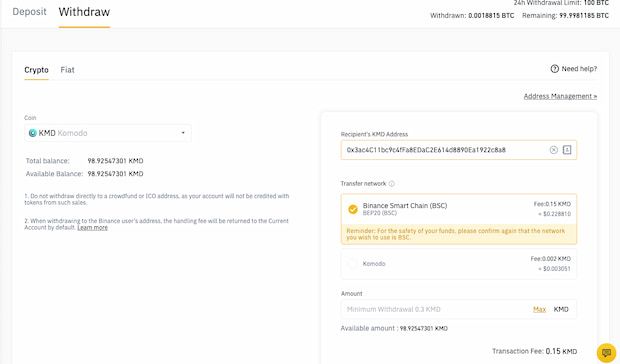This screenshot has height=364, width=620.
Task: Select Binance Smart Chain (BSC) network
Action: click(459, 209)
